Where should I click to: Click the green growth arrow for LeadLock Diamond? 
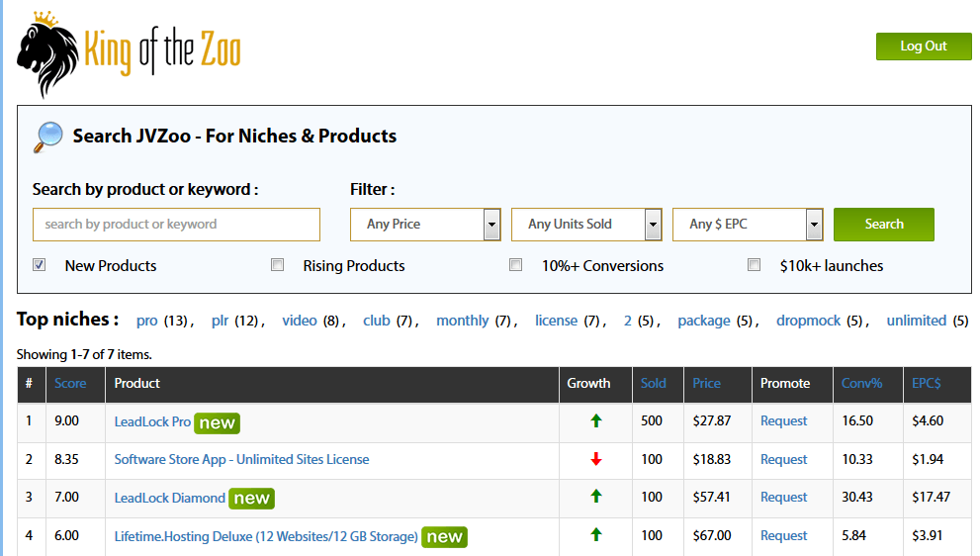[x=596, y=497]
